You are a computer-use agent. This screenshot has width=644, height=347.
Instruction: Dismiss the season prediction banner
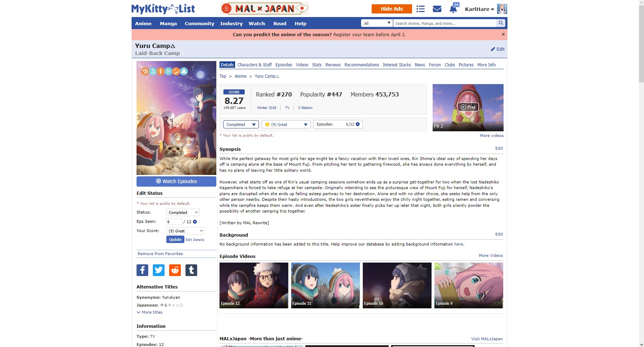coord(503,34)
